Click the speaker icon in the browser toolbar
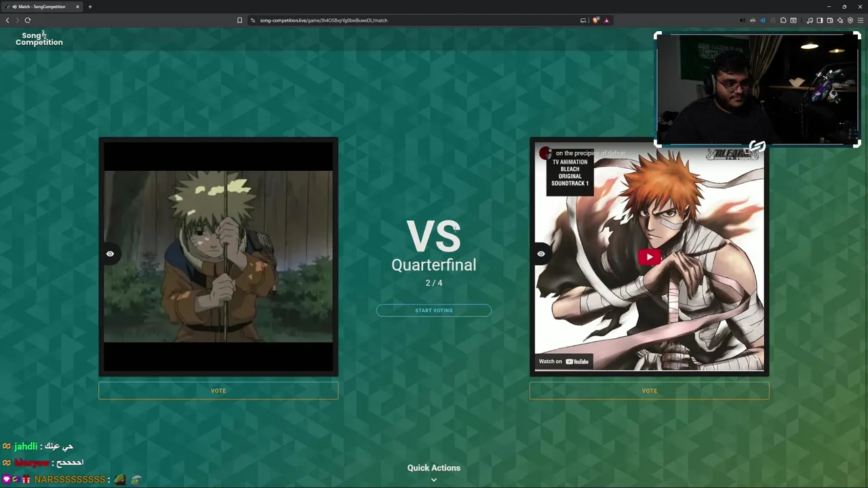The width and height of the screenshot is (868, 488). [x=743, y=20]
